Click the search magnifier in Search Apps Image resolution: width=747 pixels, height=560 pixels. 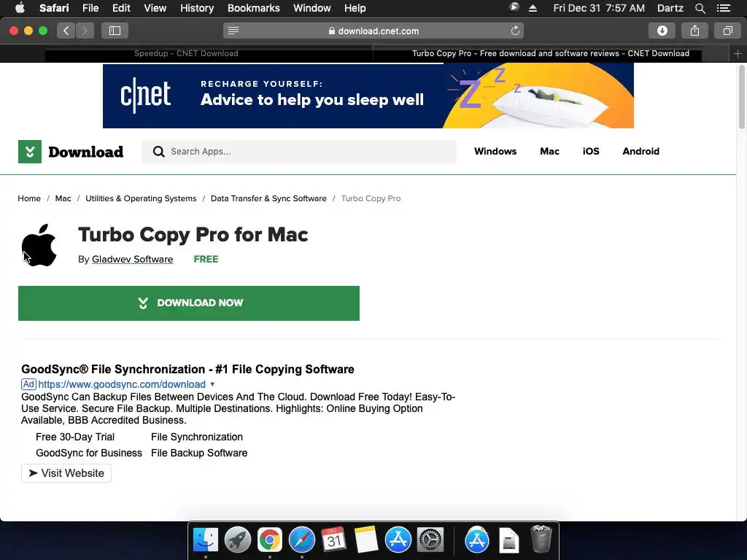tap(158, 152)
